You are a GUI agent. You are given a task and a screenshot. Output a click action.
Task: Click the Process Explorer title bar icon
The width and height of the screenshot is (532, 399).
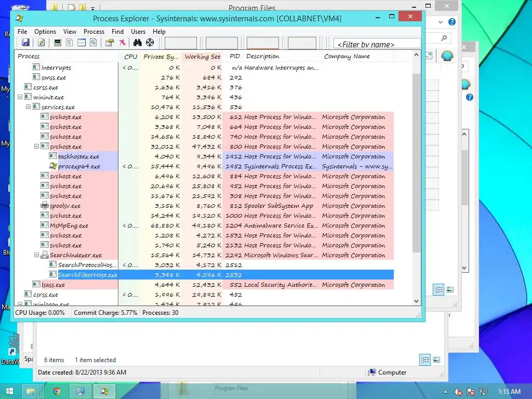[20, 18]
